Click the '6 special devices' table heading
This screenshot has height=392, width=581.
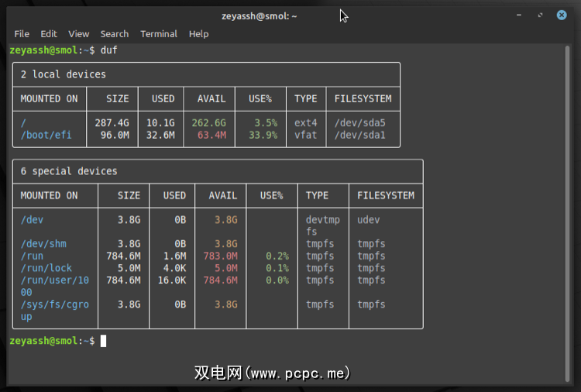[69, 170]
